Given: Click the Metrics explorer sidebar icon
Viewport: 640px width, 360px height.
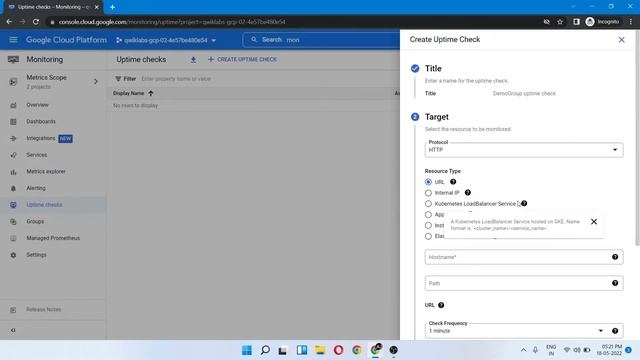Looking at the screenshot, I should (x=13, y=172).
